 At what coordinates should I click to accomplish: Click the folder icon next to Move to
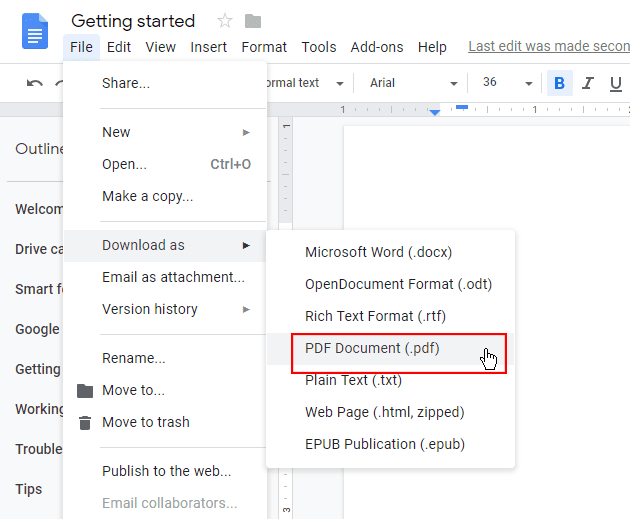click(x=85, y=390)
